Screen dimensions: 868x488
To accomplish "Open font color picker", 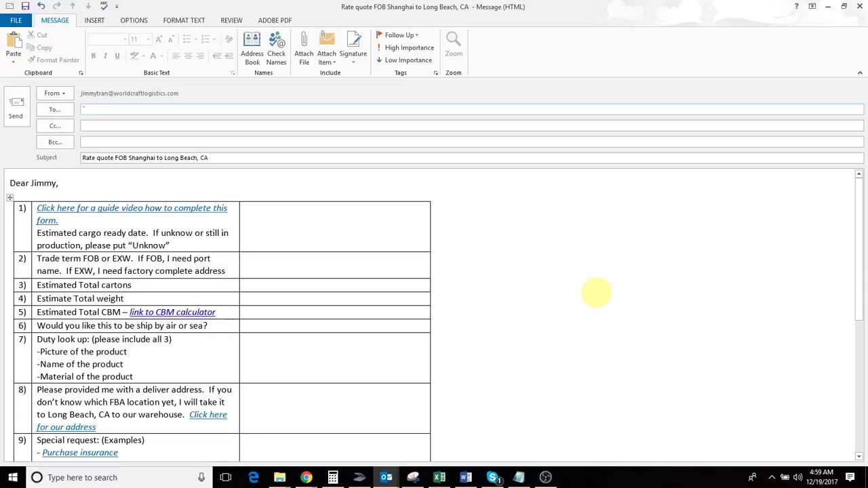I will click(x=156, y=56).
